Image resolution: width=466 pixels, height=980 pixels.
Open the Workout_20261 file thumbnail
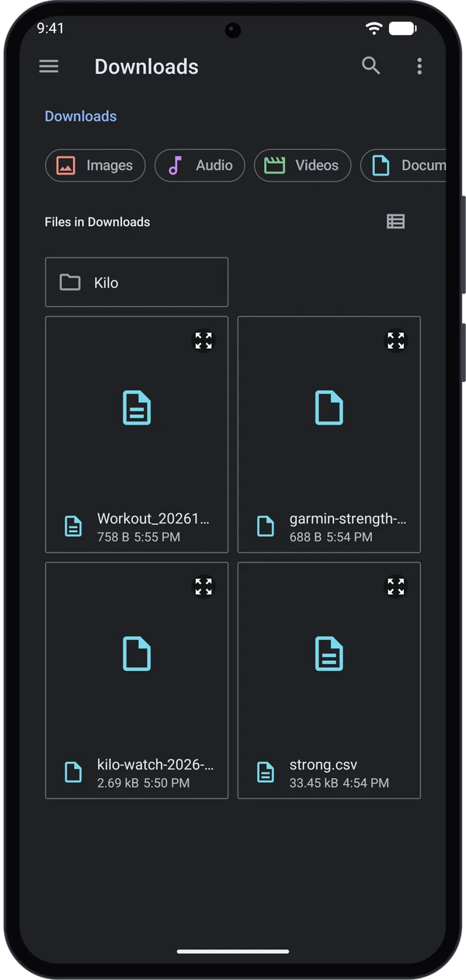coord(137,408)
